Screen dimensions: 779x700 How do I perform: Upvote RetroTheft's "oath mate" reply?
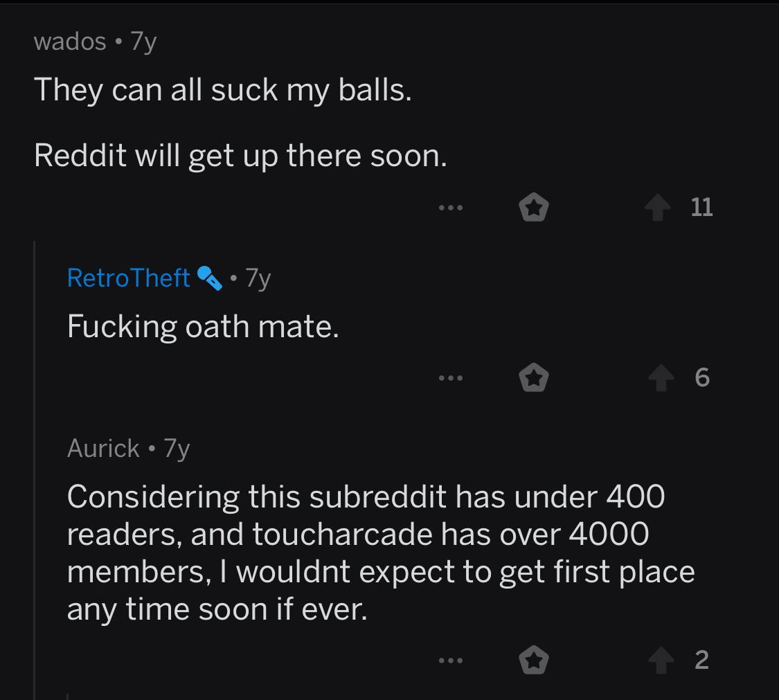point(661,378)
